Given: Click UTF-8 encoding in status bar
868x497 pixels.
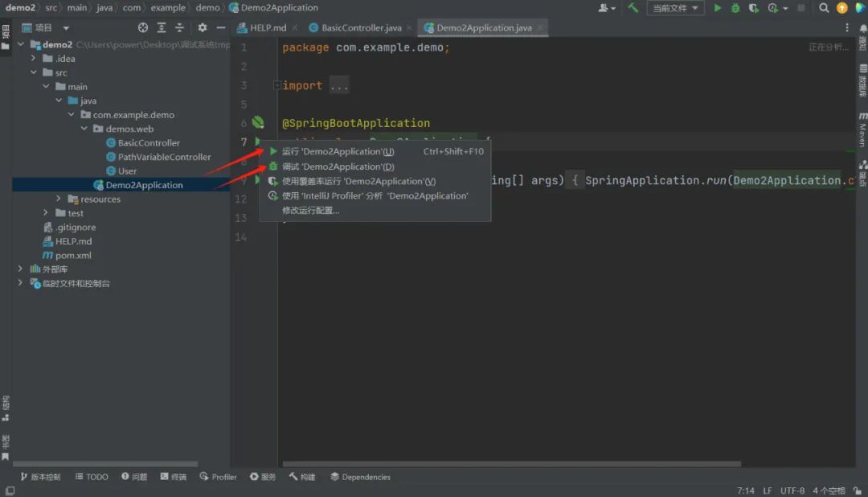Looking at the screenshot, I should [792, 491].
